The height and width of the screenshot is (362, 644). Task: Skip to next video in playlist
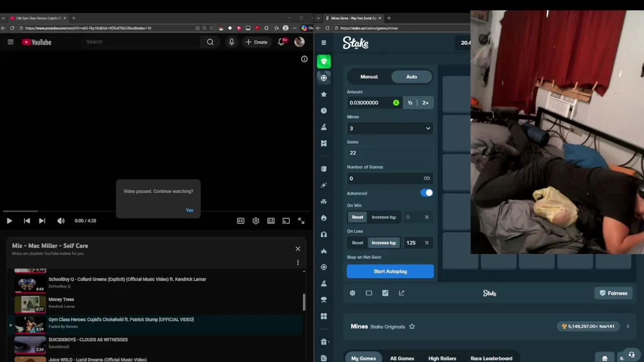[42, 221]
